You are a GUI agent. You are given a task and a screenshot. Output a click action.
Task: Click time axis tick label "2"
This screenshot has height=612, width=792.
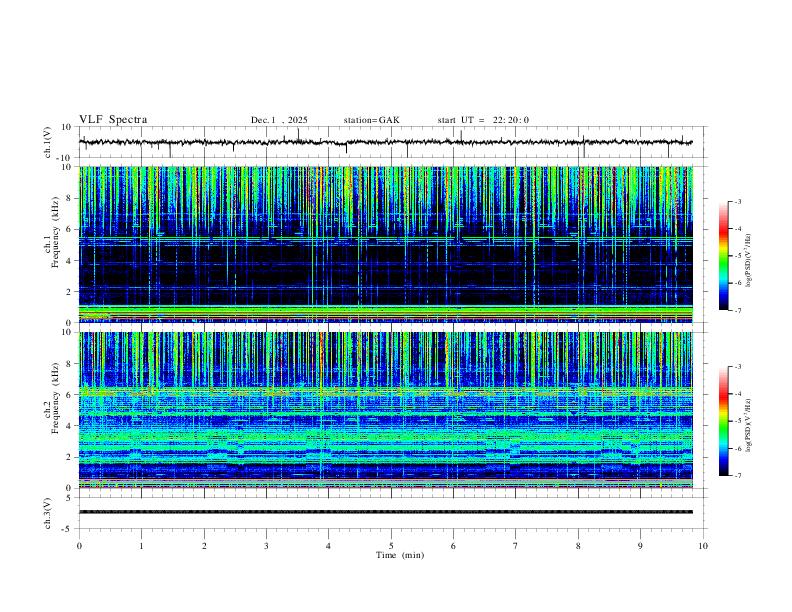(x=204, y=546)
